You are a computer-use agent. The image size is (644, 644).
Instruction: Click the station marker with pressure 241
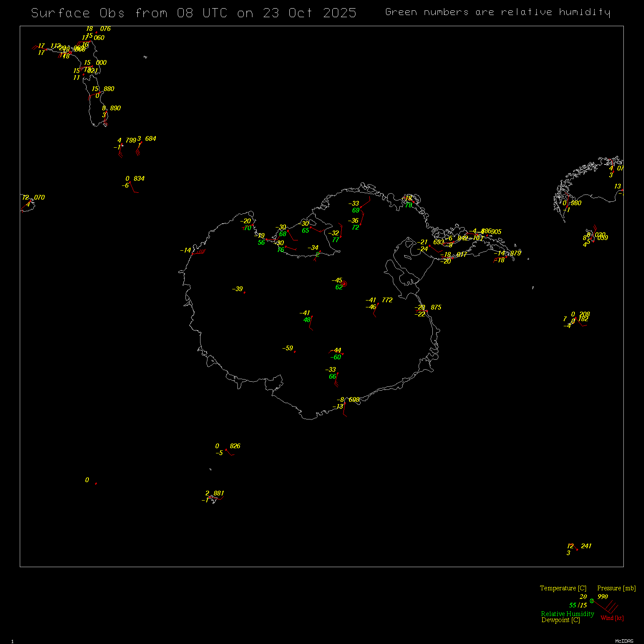pos(577,550)
